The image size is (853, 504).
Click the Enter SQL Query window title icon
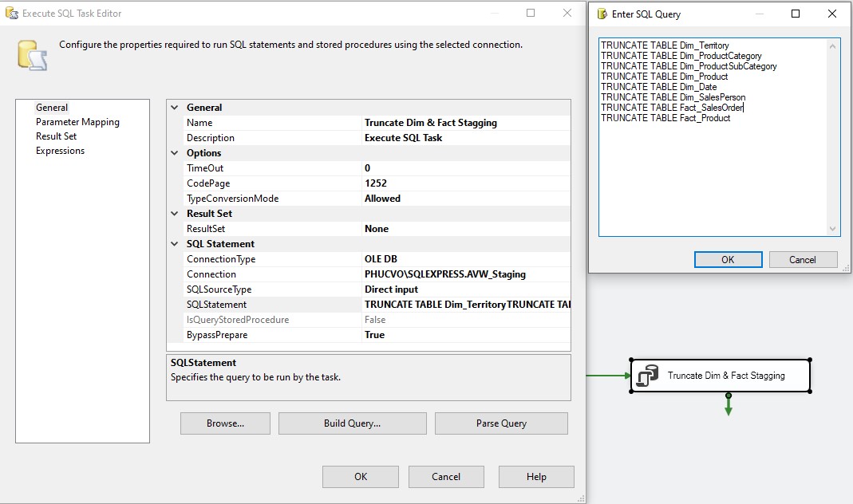click(x=602, y=14)
